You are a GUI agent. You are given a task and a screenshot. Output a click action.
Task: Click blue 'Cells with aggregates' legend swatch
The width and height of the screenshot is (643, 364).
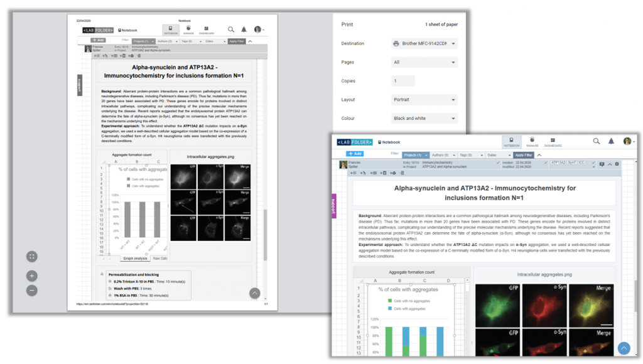(x=389, y=309)
